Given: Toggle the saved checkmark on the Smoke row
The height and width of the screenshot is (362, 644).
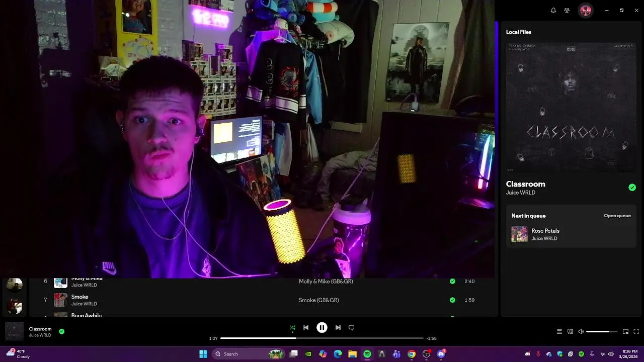Looking at the screenshot, I should tap(452, 300).
